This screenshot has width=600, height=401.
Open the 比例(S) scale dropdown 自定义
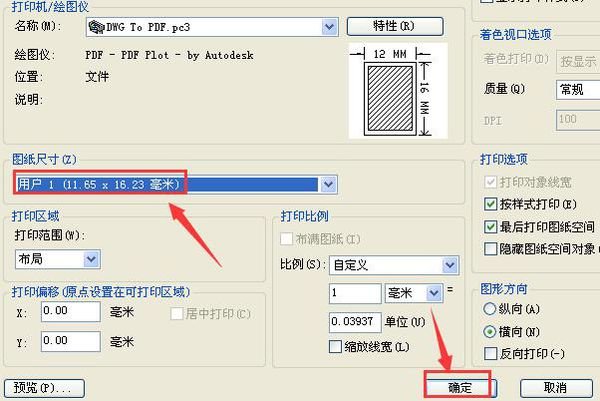tap(394, 265)
